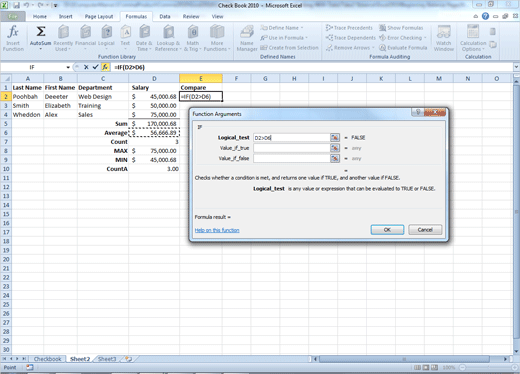Click the AutoSum sigma icon
Screen dimensions: 520x374
tap(41, 32)
